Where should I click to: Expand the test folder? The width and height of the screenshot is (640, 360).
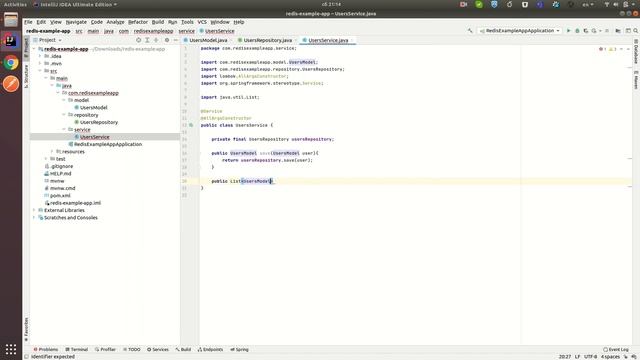click(x=46, y=159)
